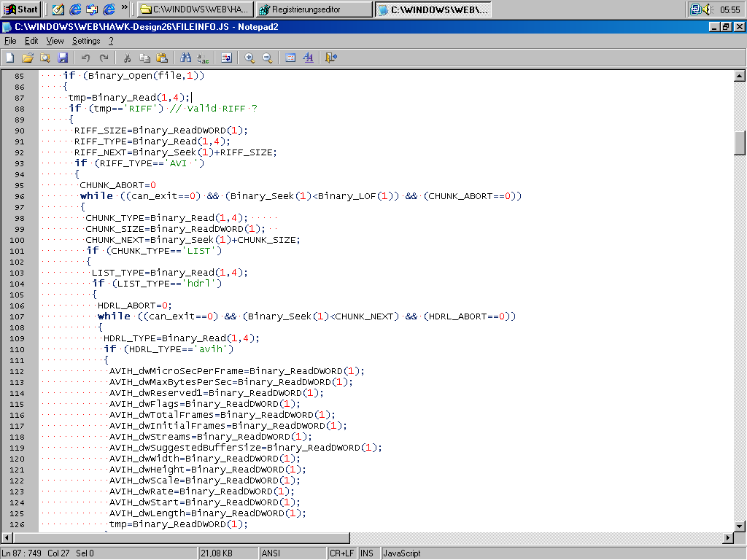Click the Exit door icon in the toolbar
Screen dimensions: 747x560
[x=331, y=58]
